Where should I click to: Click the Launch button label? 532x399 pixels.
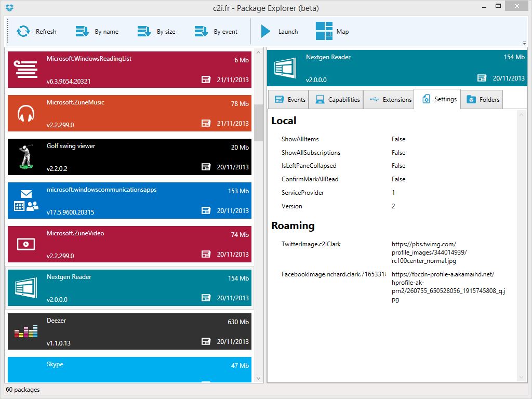(288, 32)
